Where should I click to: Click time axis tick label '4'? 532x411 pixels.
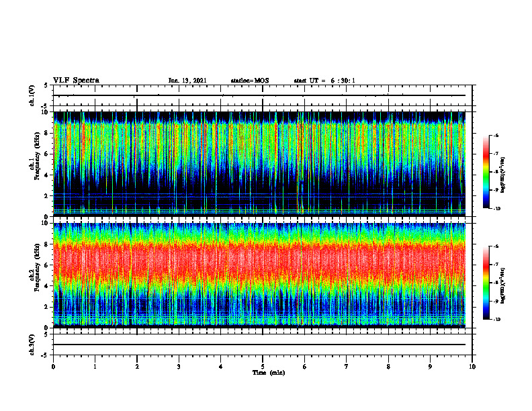click(x=221, y=367)
